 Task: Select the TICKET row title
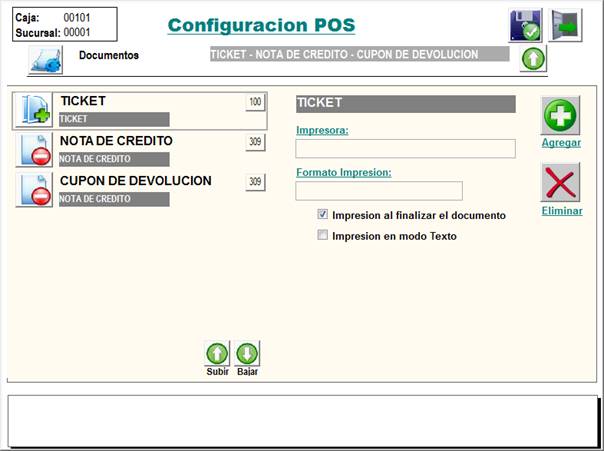[83, 101]
